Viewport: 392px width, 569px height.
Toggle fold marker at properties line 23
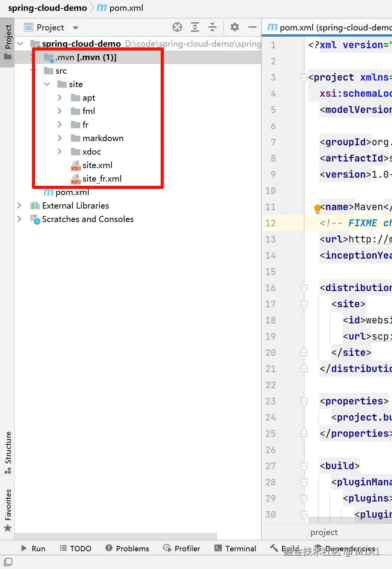(304, 401)
